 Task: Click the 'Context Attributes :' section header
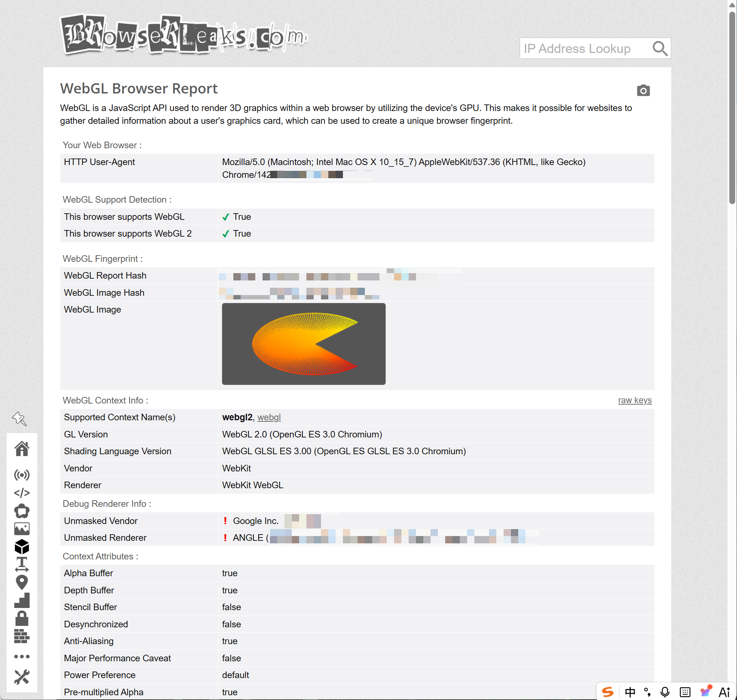point(100,556)
